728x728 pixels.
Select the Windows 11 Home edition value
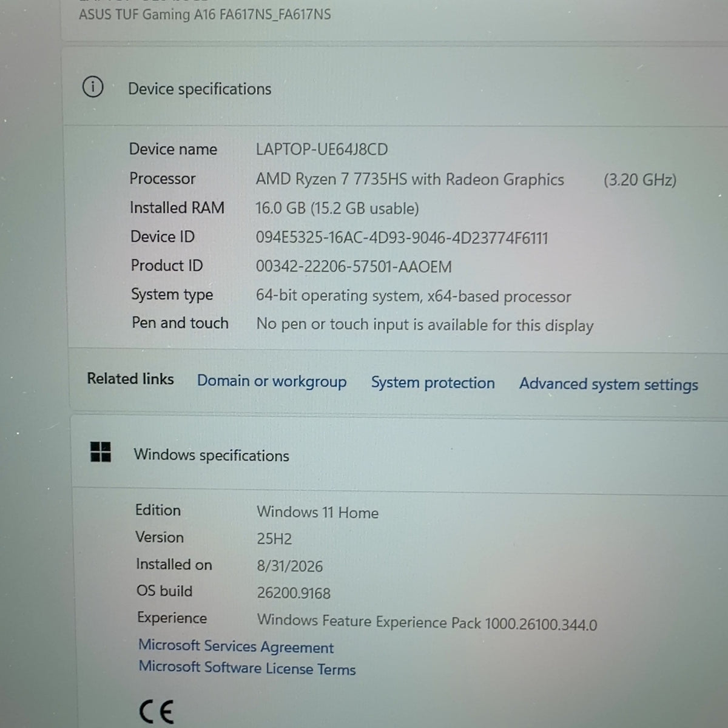318,513
